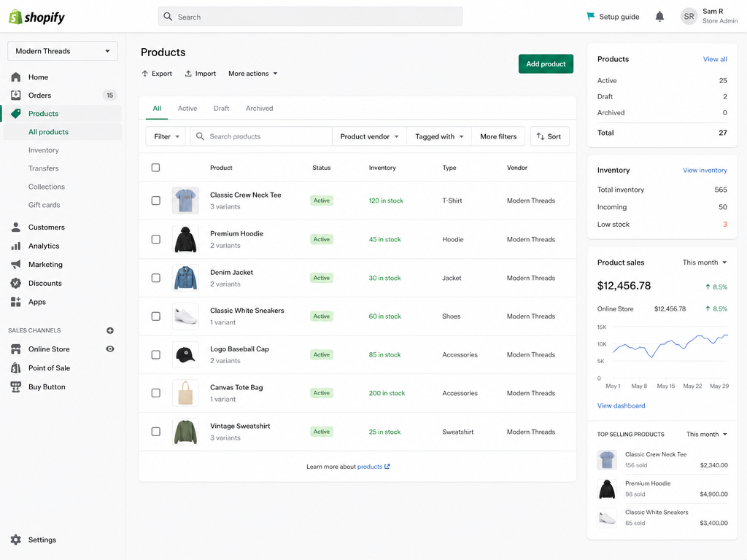
Task: Click the Buy Button icon
Action: [16, 386]
